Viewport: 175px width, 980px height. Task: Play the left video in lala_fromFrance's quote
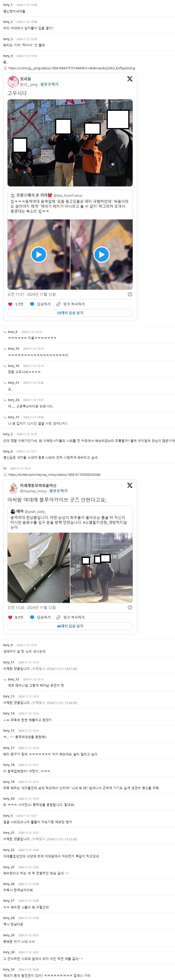[38, 254]
